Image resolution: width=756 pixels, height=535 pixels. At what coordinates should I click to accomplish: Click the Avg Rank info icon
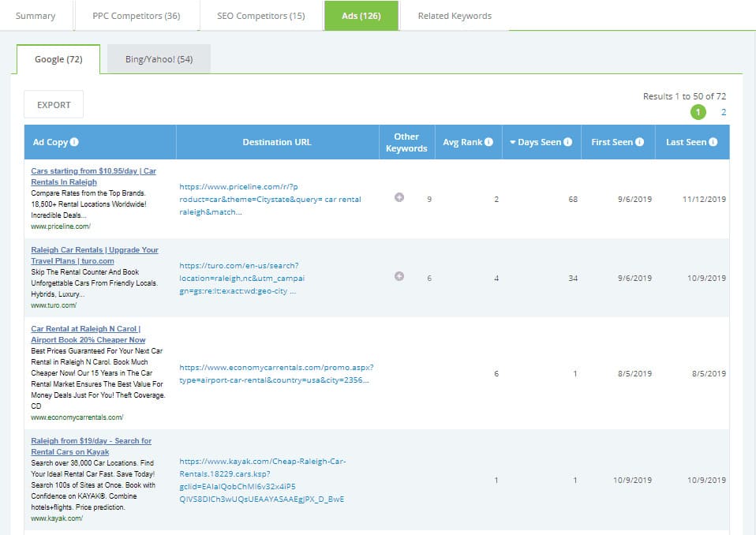coord(488,142)
